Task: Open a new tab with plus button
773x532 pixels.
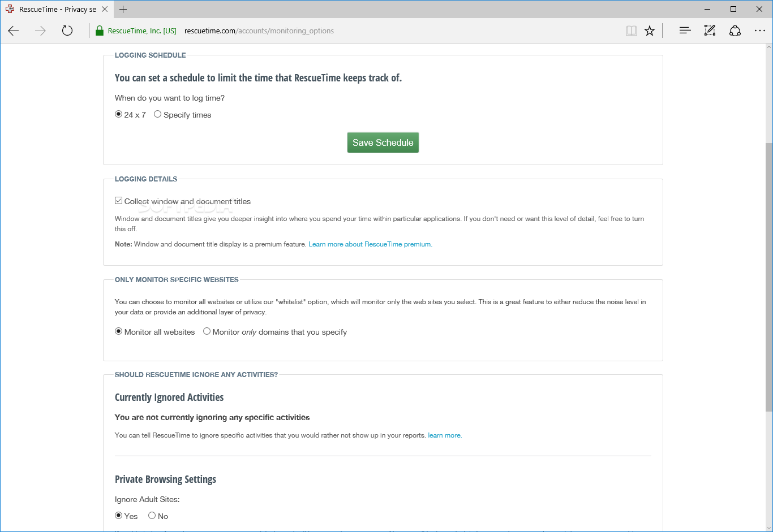Action: point(123,9)
